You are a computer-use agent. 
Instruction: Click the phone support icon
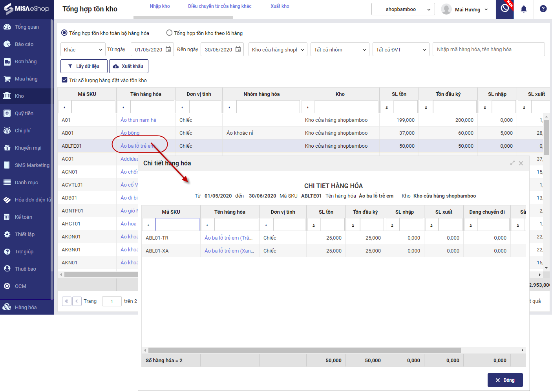point(505,9)
